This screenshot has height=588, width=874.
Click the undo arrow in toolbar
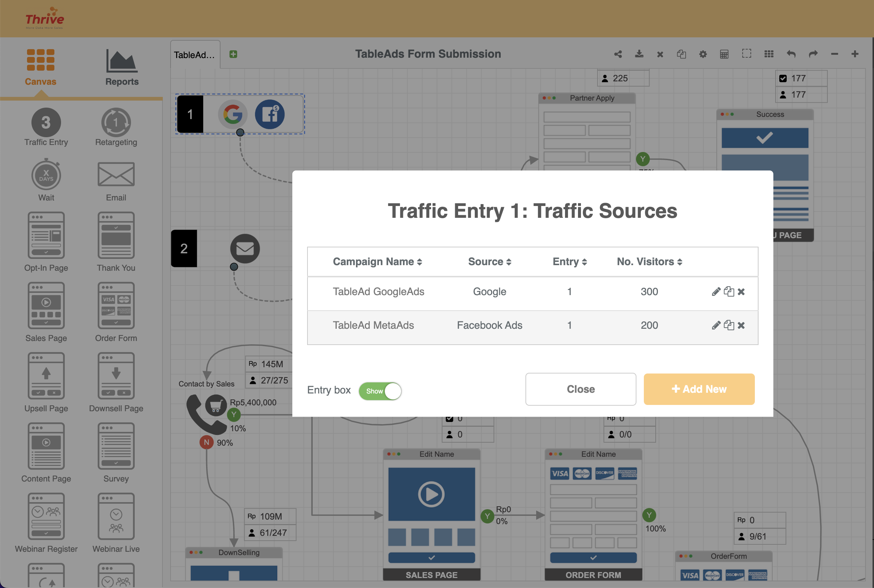click(x=791, y=54)
